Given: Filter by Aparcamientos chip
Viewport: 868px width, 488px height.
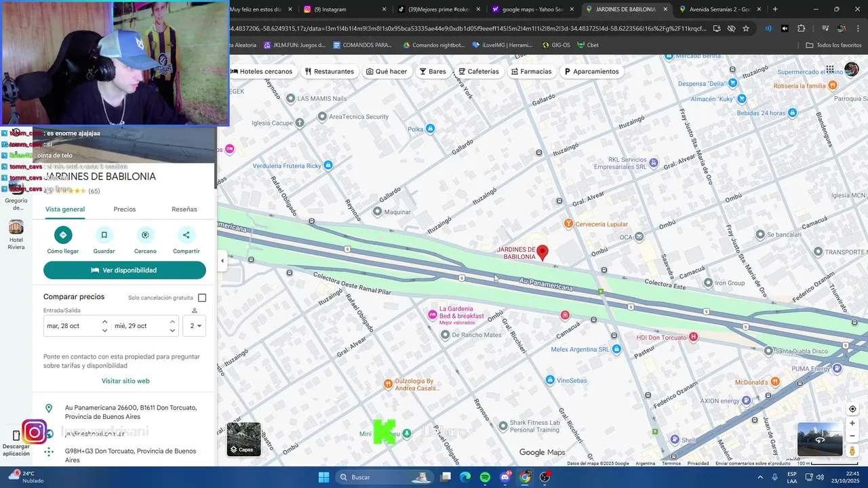Looking at the screenshot, I should point(592,71).
